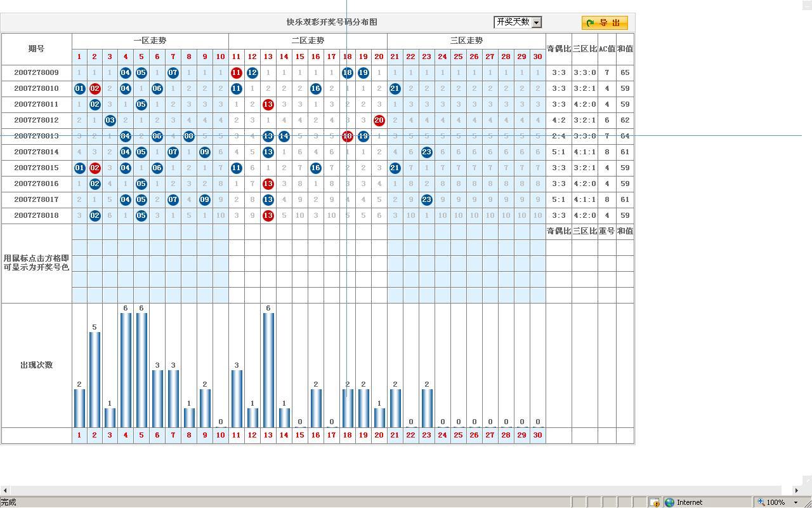Click the sum value 62
The width and height of the screenshot is (812, 508).
(x=625, y=121)
